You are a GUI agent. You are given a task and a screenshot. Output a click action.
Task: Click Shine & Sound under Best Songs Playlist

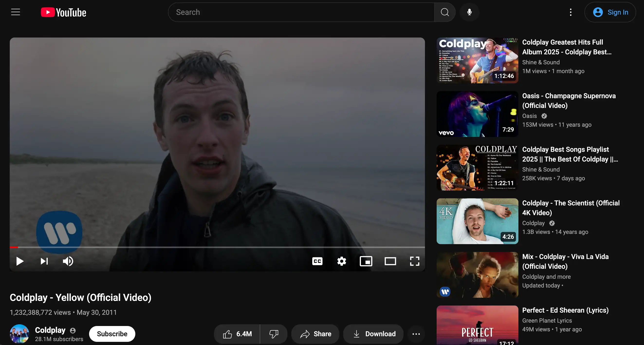[541, 170]
